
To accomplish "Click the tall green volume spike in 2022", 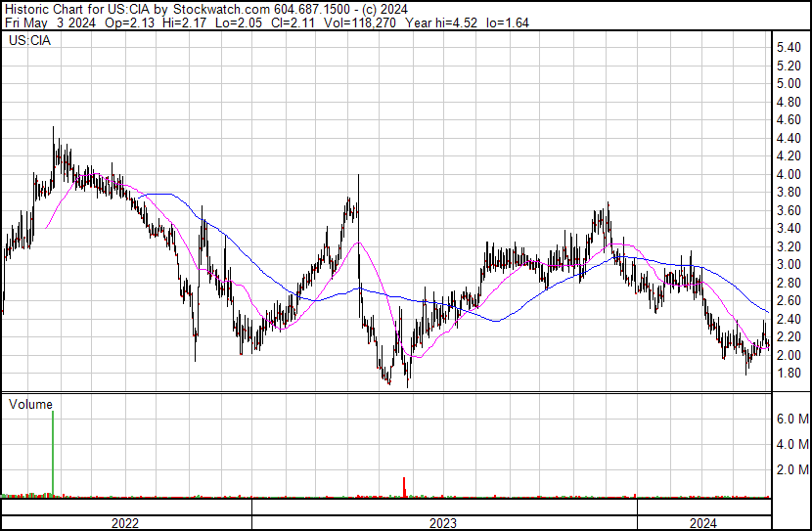I will pos(52,450).
